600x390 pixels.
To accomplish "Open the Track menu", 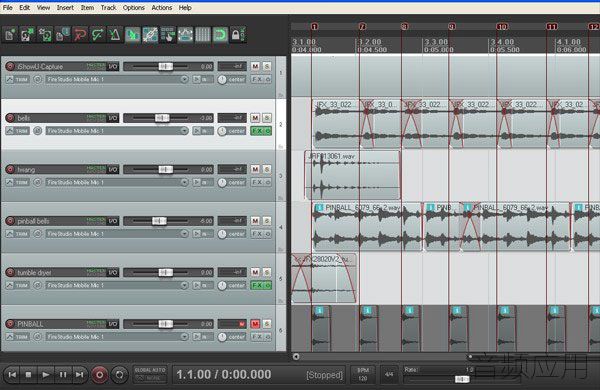I will (x=108, y=7).
